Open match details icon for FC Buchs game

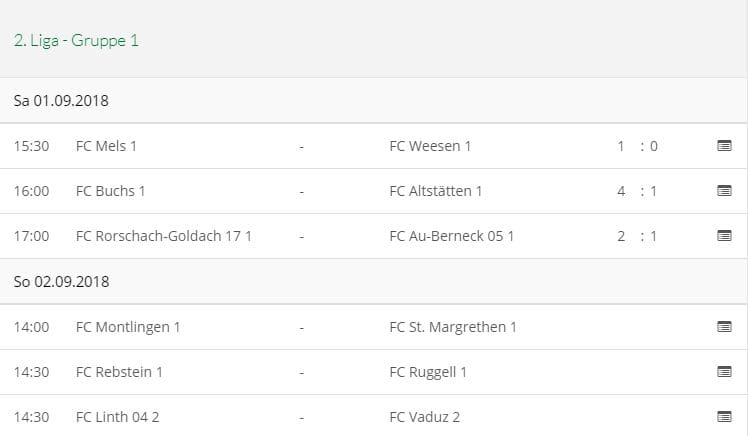click(x=724, y=191)
